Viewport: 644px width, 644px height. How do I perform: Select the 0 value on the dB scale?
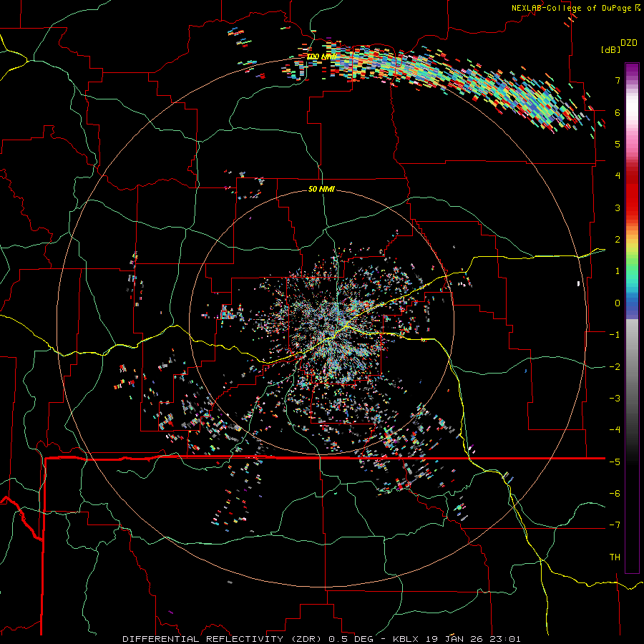pyautogui.click(x=618, y=303)
